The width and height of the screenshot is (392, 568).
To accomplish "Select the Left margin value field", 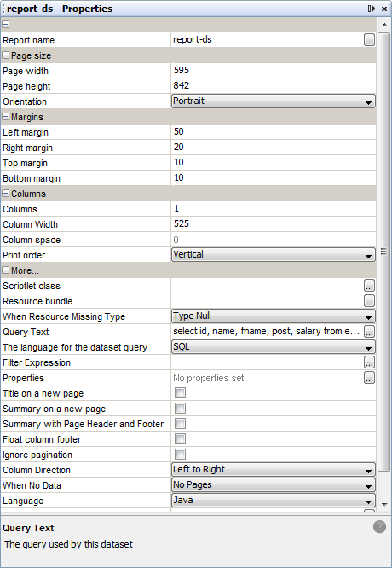I will pos(274,132).
